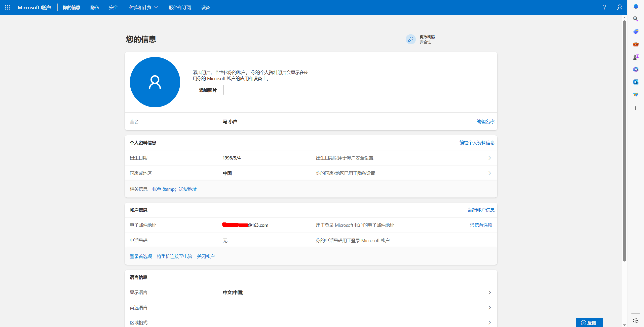Click the blue profile avatar placeholder
644x327 pixels.
155,82
